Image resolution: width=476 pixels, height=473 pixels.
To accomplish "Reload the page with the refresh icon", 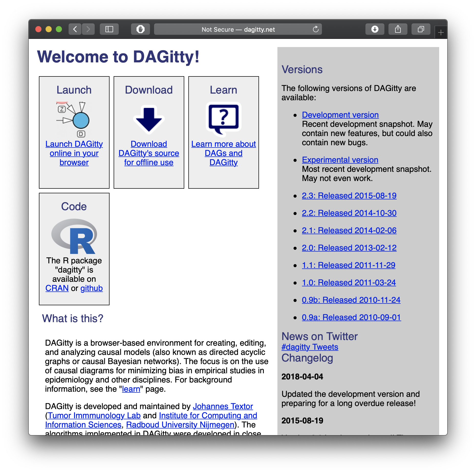I will click(316, 29).
